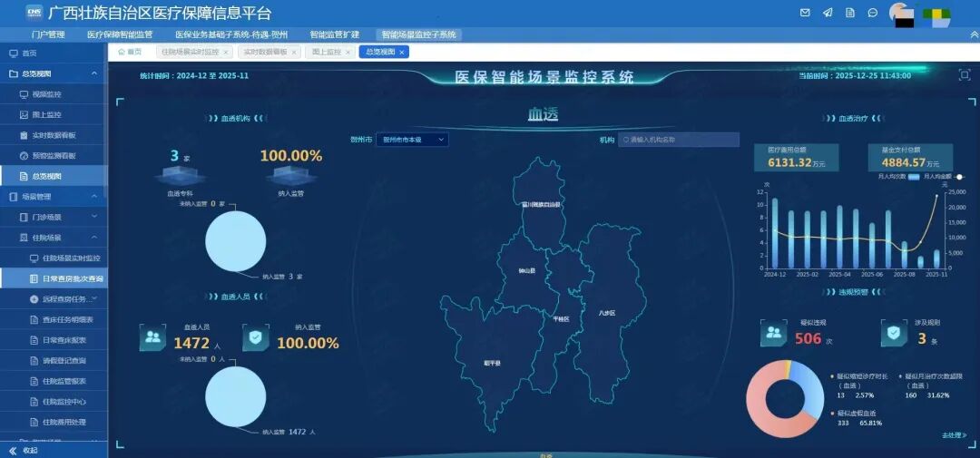This screenshot has width=980, height=458.
Task: Click the paper plane send icon
Action: [x=827, y=13]
